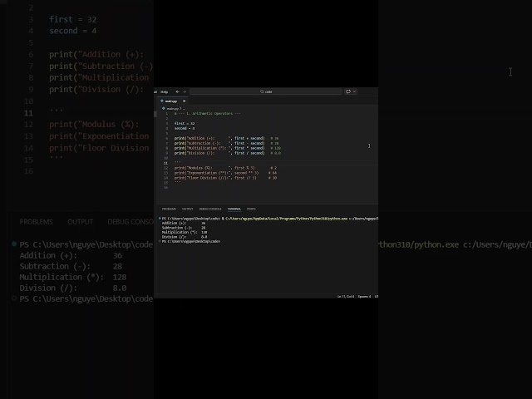The image size is (532, 399).
Task: Switch to the small PROBLEMS panel tab
Action: coord(169,209)
